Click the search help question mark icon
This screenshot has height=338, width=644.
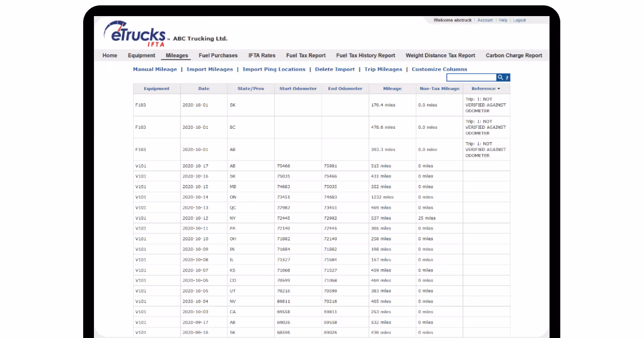tap(507, 78)
